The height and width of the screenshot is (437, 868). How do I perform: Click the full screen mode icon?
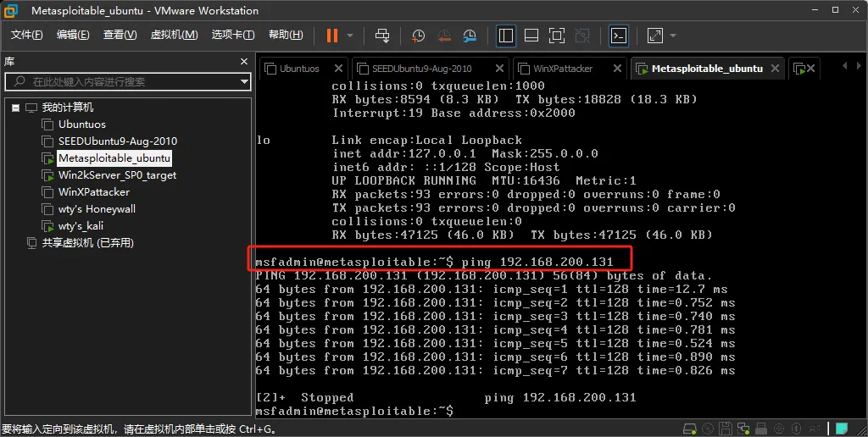[556, 36]
